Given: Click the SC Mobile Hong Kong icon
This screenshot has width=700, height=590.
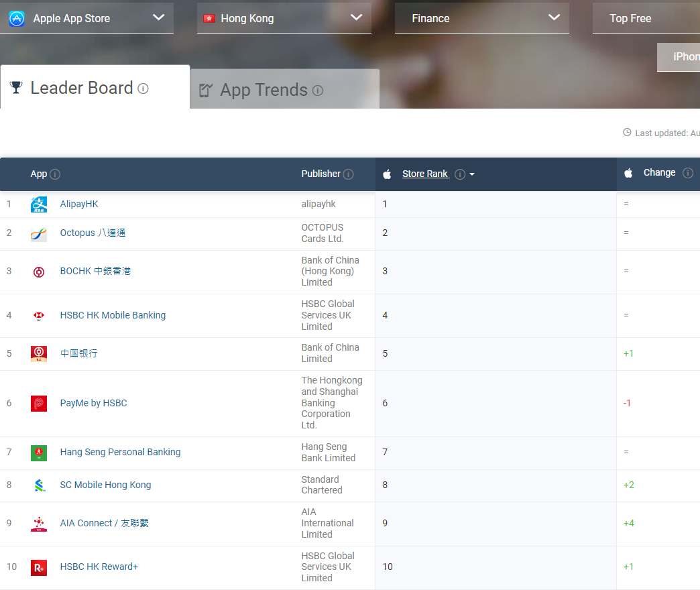Looking at the screenshot, I should [x=39, y=485].
